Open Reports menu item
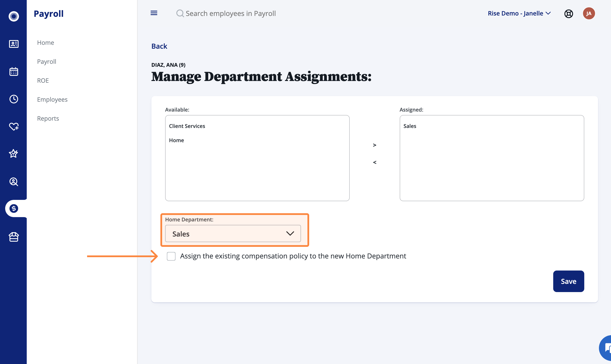This screenshot has width=611, height=364. click(x=48, y=118)
